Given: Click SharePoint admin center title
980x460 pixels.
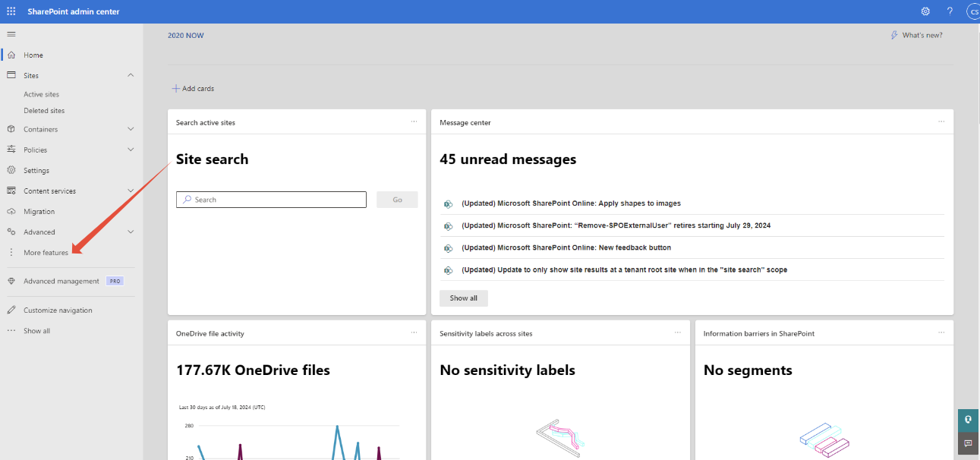Looking at the screenshot, I should point(74,11).
